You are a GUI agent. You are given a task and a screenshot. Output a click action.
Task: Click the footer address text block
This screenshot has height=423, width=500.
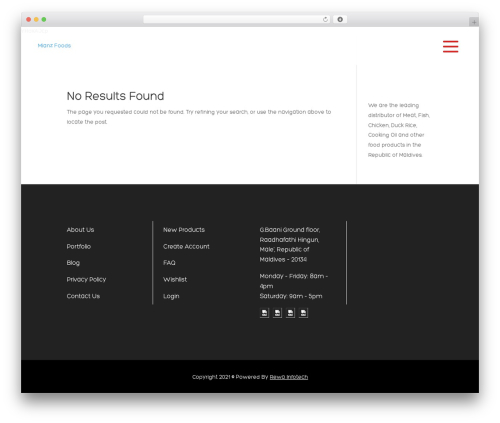[290, 245]
